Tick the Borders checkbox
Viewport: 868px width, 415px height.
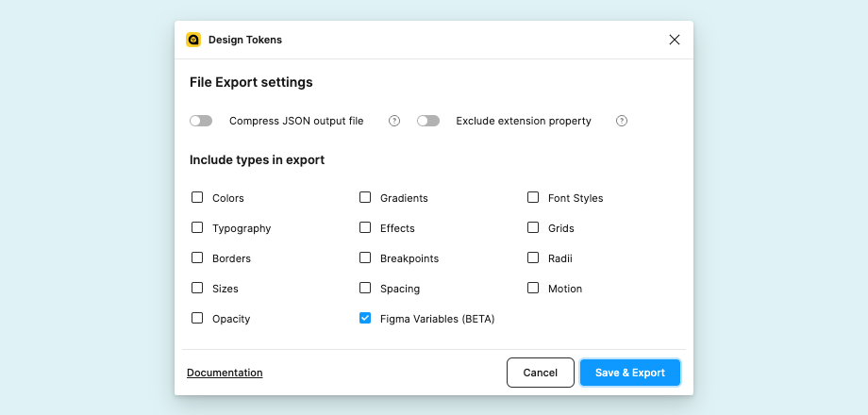click(197, 258)
